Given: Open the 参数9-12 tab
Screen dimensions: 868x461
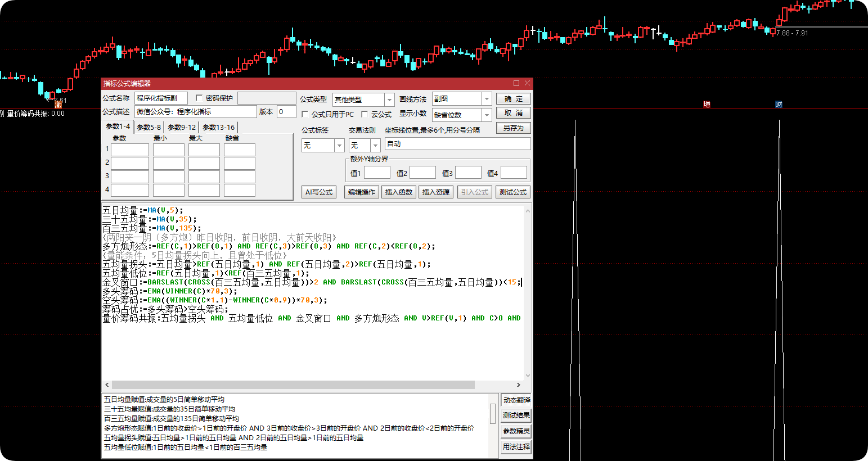Looking at the screenshot, I should 182,128.
